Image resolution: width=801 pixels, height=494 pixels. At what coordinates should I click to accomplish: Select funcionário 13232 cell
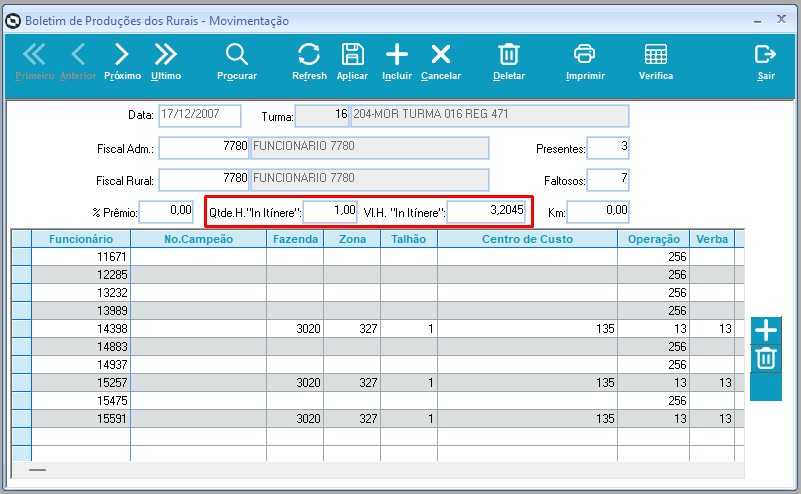pyautogui.click(x=81, y=292)
